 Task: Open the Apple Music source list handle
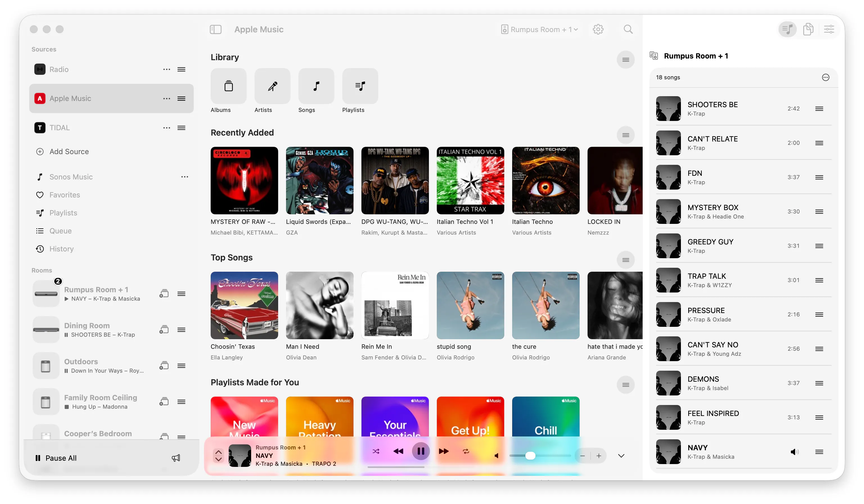point(181,98)
